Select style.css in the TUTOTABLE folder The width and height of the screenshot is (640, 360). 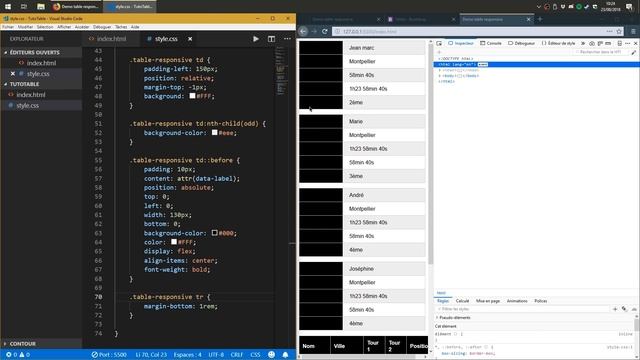click(28, 105)
